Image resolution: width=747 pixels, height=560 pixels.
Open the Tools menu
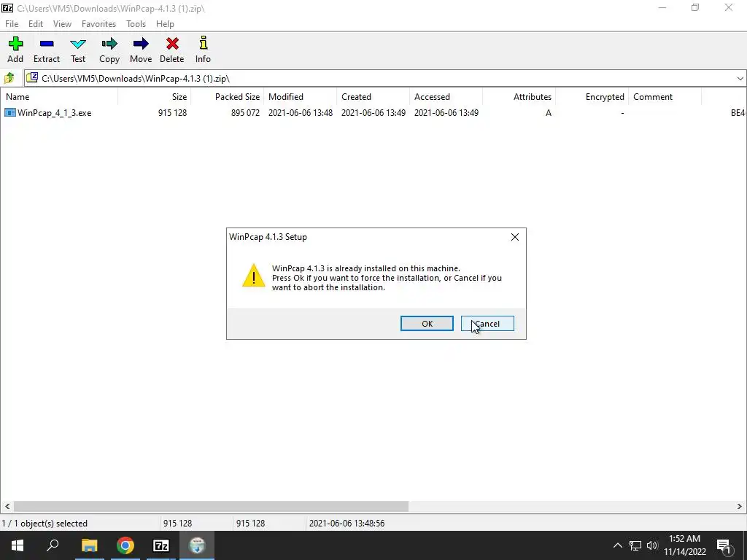click(136, 24)
